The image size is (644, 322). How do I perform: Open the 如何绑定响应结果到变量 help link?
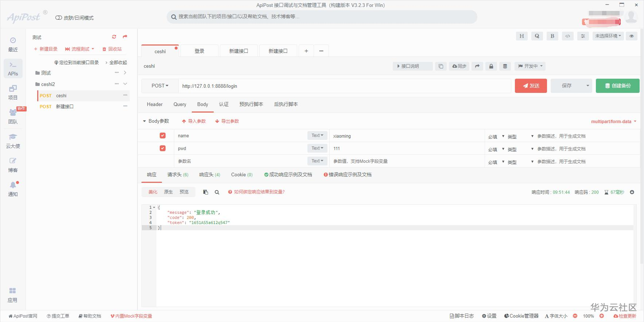(x=256, y=192)
